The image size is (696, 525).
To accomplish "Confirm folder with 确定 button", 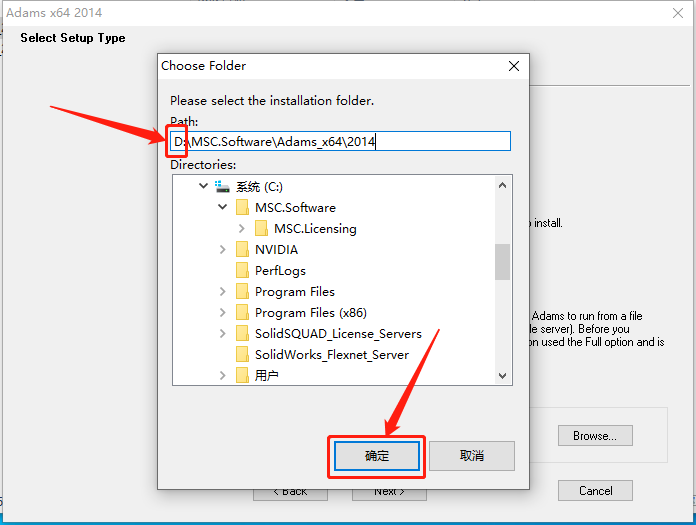I will coord(377,456).
